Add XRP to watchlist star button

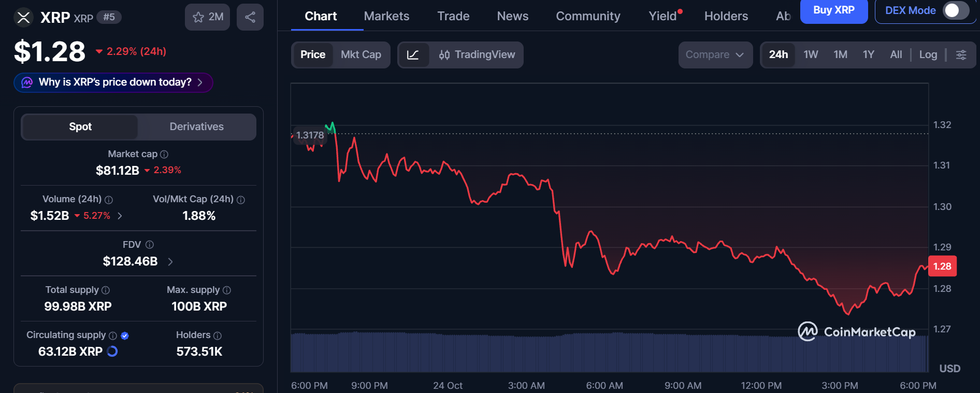(x=207, y=17)
